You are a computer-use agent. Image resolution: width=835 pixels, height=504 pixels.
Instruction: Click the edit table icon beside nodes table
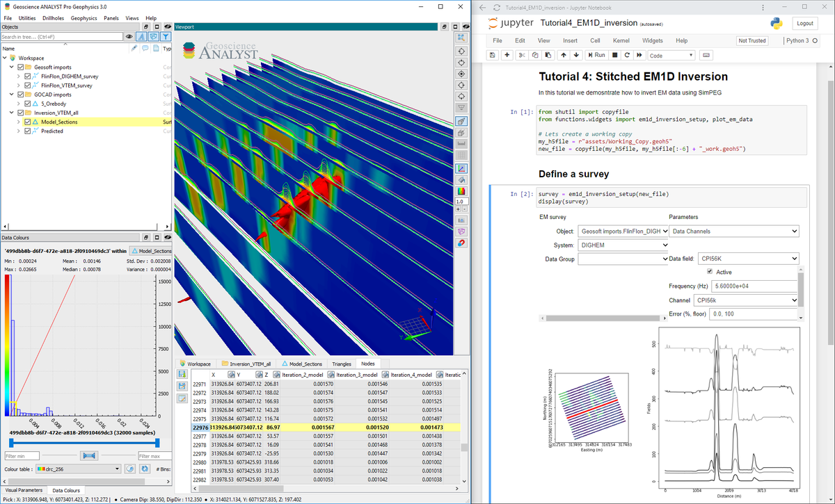pos(182,398)
